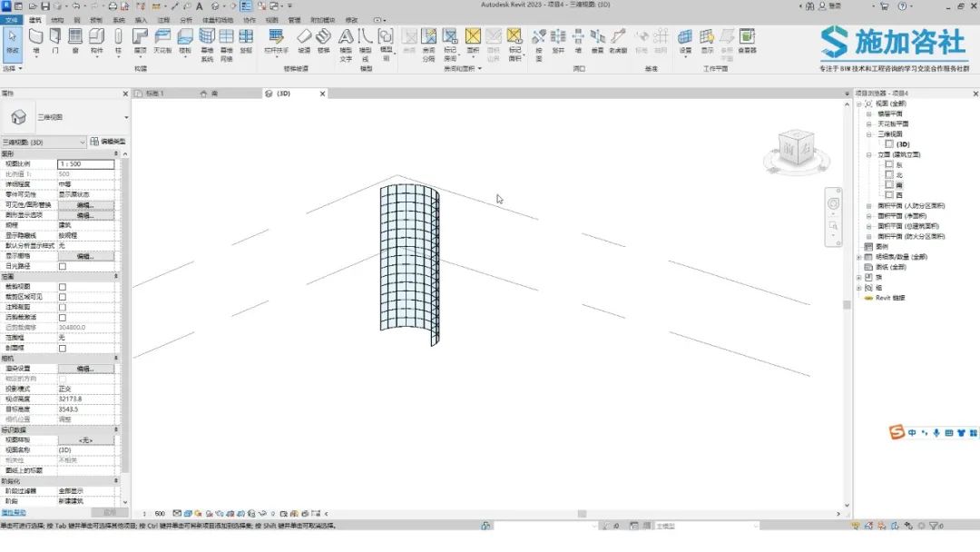
Task: Click the Save icon in quick access toolbar
Action: click(x=45, y=5)
